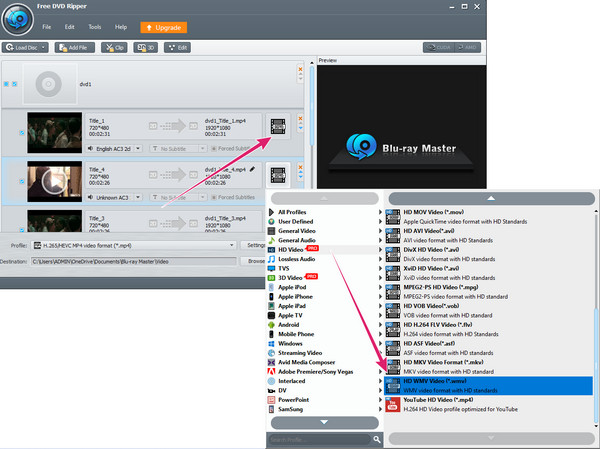Screen dimensions: 600x449
Task: Click the Search Profile input field
Action: pyautogui.click(x=320, y=439)
